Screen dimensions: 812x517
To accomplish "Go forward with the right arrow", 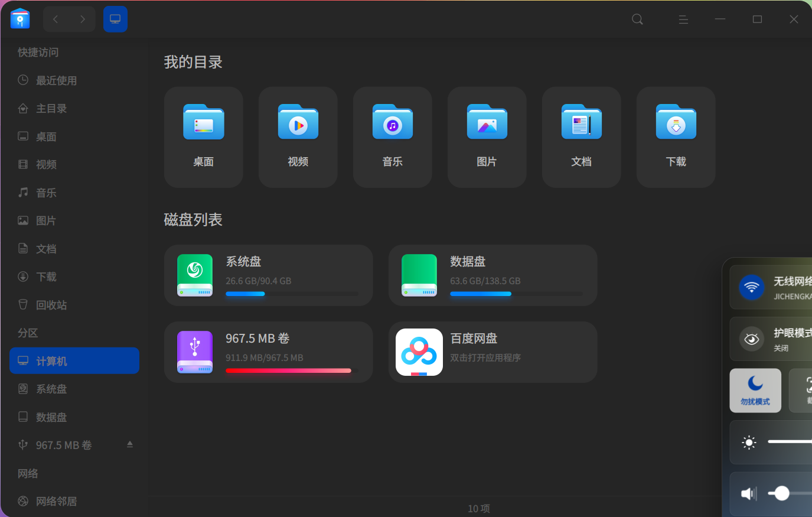I will (83, 19).
